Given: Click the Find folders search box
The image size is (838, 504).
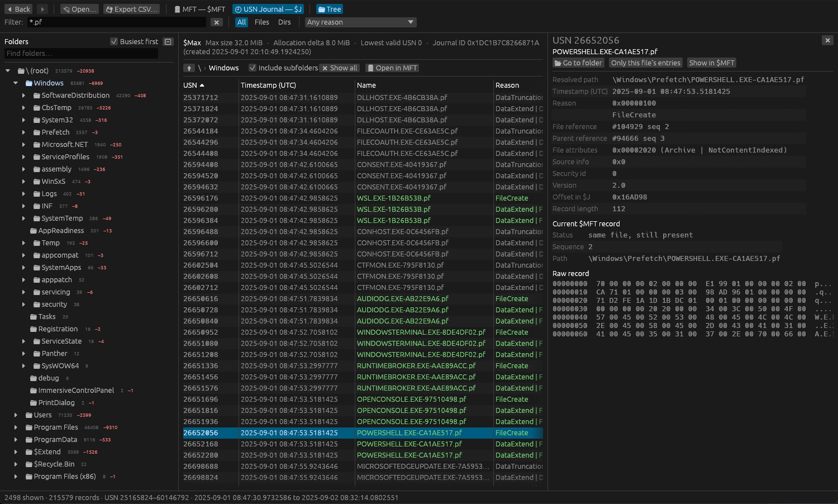Looking at the screenshot, I should [81, 53].
